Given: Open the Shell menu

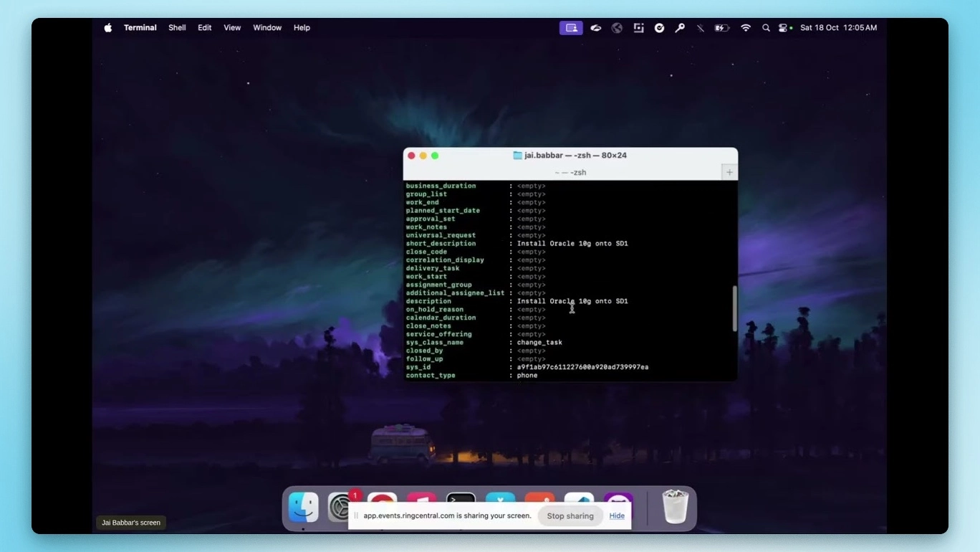Looking at the screenshot, I should click(x=177, y=27).
